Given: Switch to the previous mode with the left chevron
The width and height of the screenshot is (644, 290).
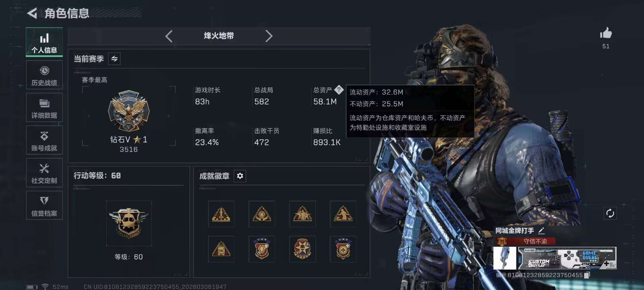Looking at the screenshot, I should [x=169, y=36].
